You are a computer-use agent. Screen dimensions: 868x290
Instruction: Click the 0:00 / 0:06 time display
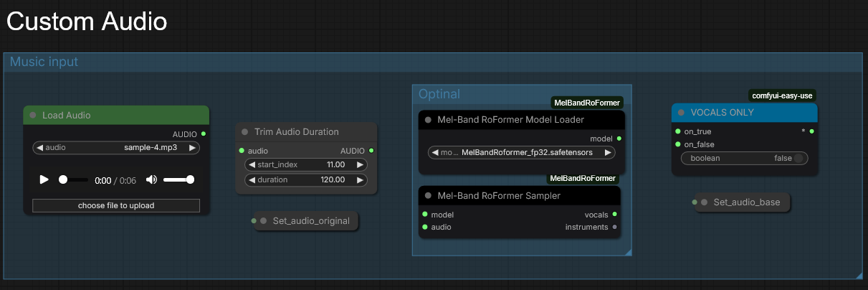[x=115, y=180]
